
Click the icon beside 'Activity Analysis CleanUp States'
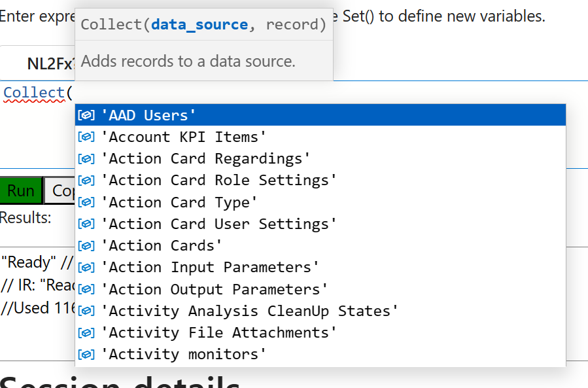tap(86, 310)
